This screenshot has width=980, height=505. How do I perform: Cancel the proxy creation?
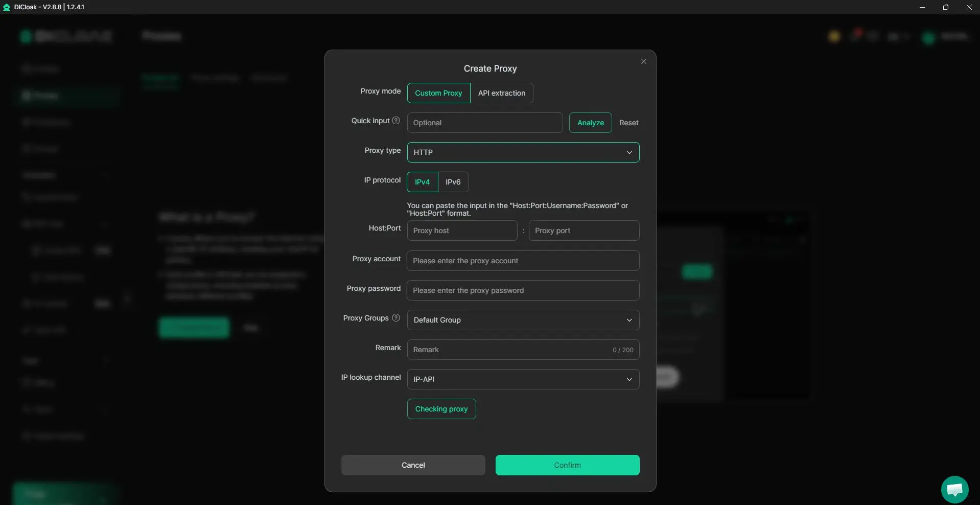point(413,465)
